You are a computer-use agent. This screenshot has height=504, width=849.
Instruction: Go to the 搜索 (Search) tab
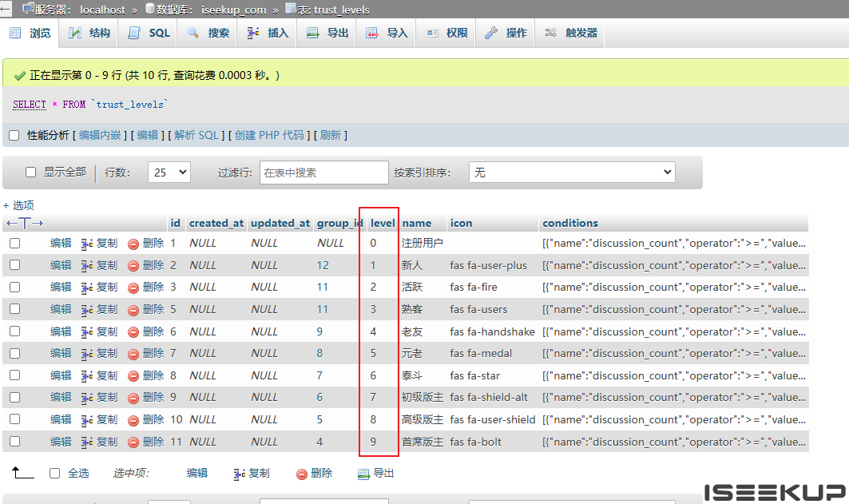pos(208,33)
